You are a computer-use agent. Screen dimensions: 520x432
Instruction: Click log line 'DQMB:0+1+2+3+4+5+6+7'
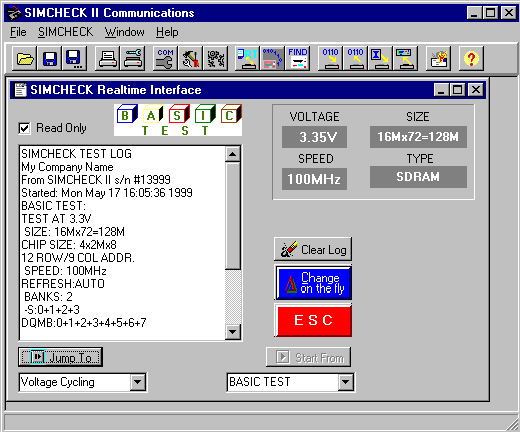[84, 323]
